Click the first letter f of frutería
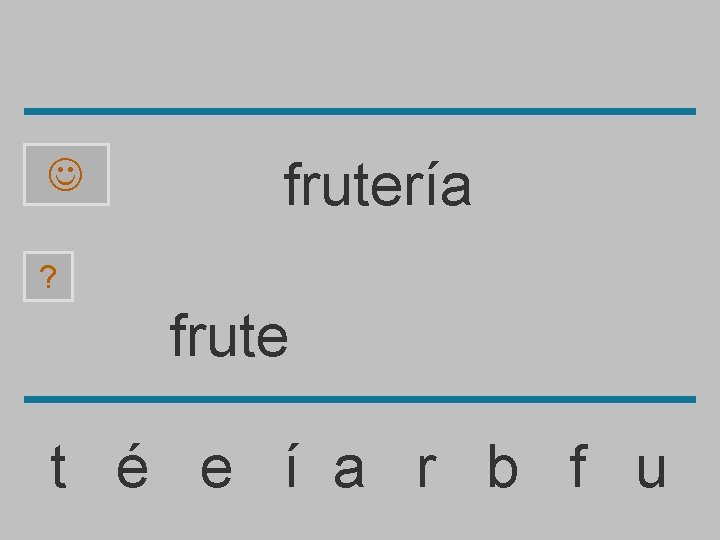The width and height of the screenshot is (720, 540). (x=293, y=186)
